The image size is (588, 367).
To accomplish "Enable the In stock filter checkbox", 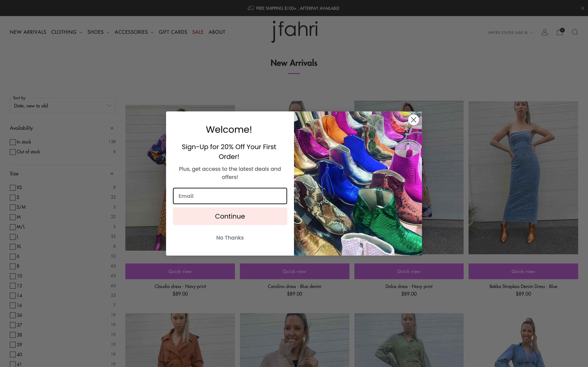I will pos(13,142).
